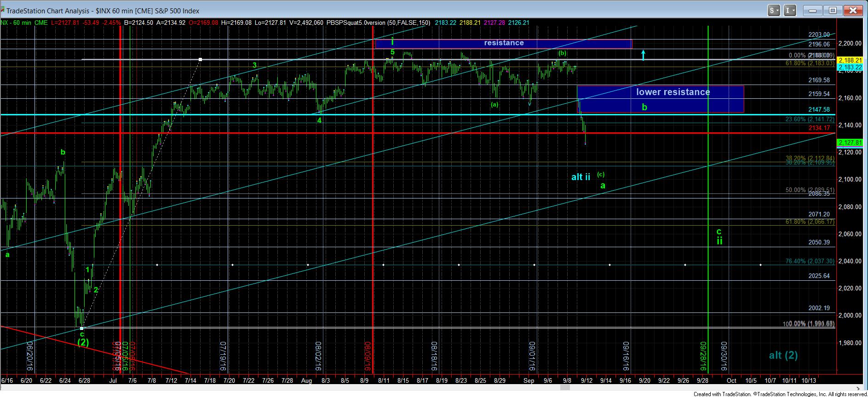Select the red 2134.17 level label
868x397 pixels.
(820, 128)
